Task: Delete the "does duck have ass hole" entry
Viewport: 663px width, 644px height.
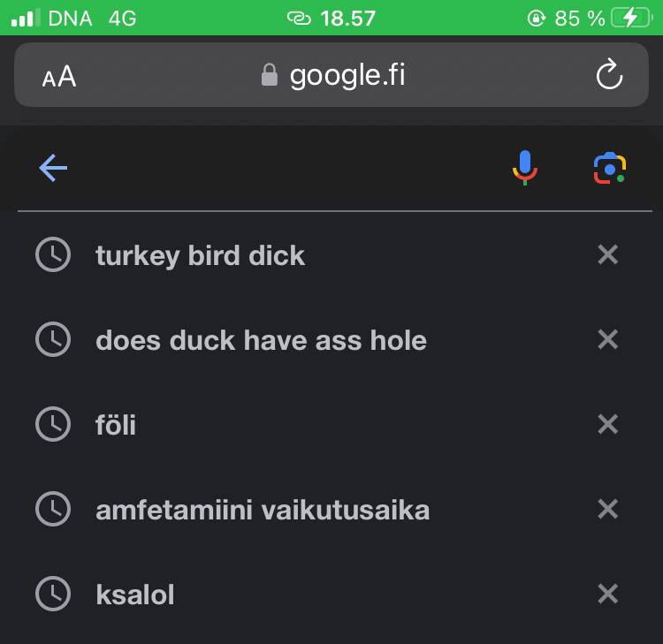Action: point(607,340)
